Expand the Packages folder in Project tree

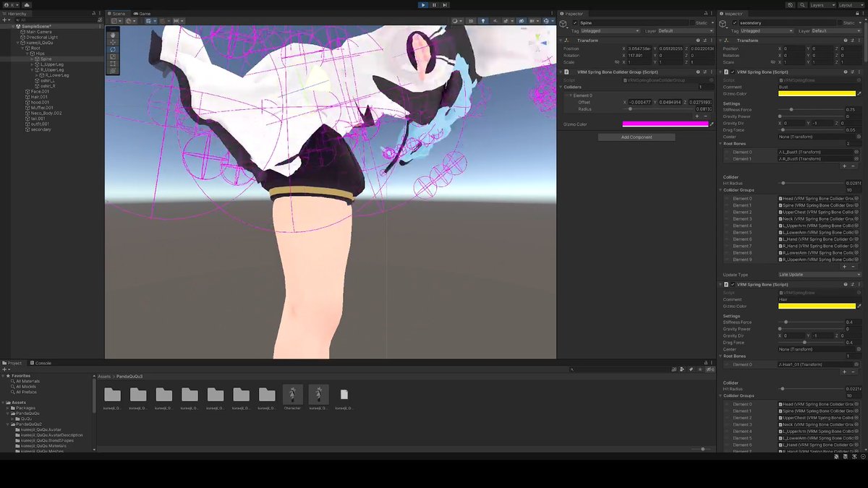(8, 408)
